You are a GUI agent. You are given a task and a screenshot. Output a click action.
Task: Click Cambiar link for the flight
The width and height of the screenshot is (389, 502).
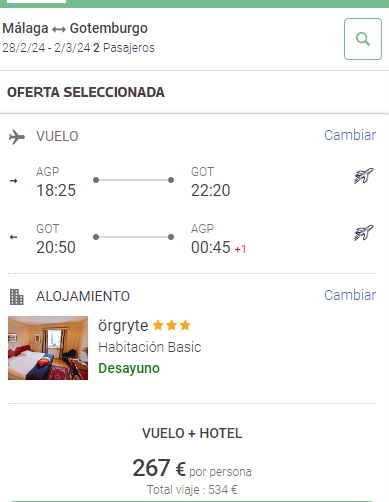[350, 135]
